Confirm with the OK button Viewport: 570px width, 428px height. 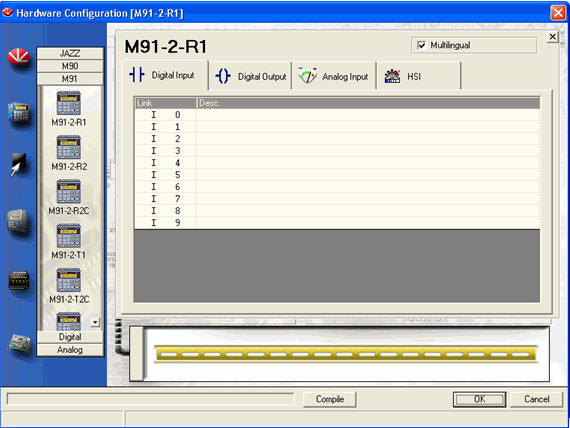[x=479, y=399]
